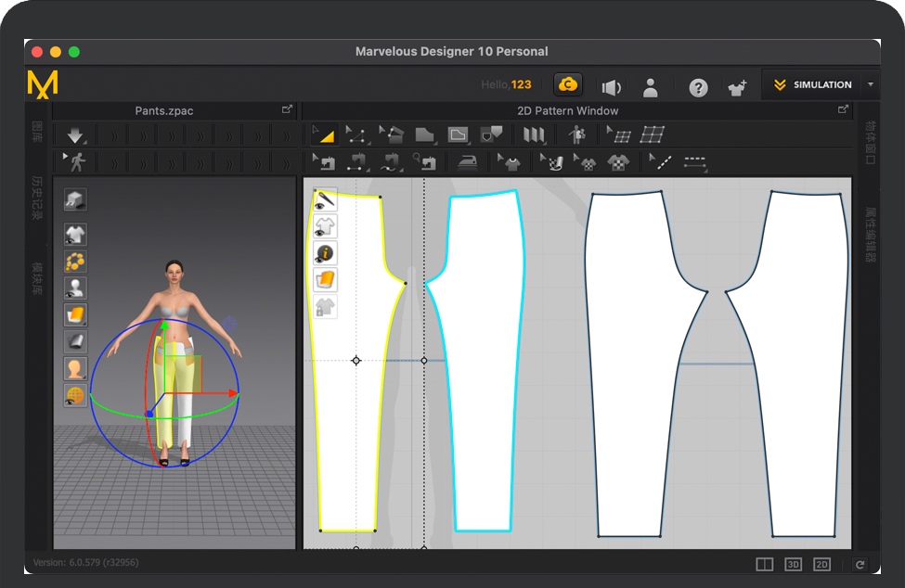Expand the first collapsed 3D toolbar chevron group
905x588 pixels.
tap(113, 135)
